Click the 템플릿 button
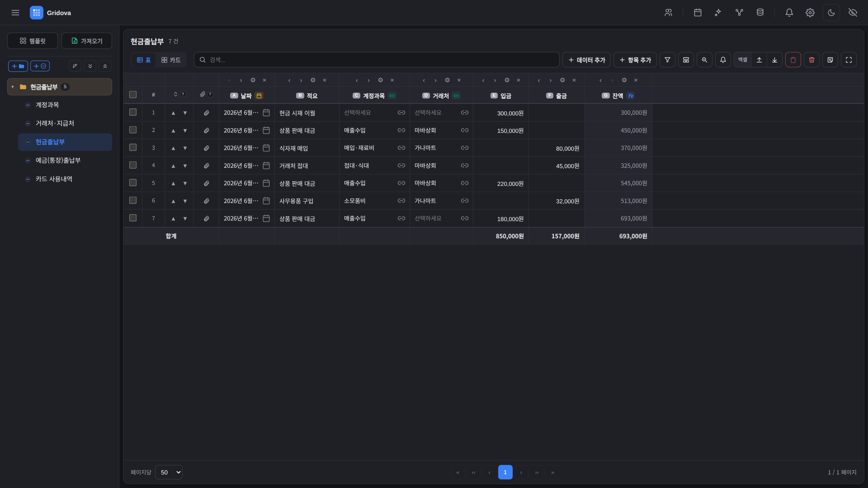 pos(32,41)
